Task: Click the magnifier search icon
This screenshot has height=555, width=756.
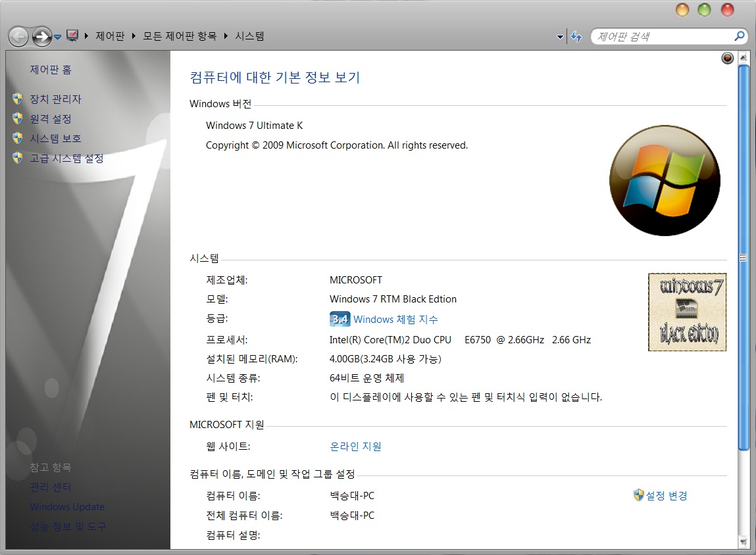Action: (x=740, y=36)
